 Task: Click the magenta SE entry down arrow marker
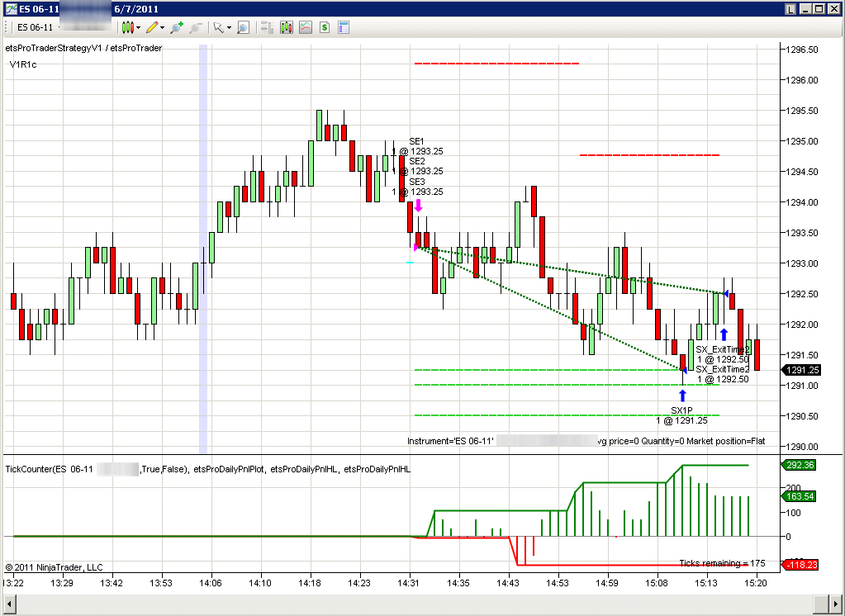pos(418,206)
